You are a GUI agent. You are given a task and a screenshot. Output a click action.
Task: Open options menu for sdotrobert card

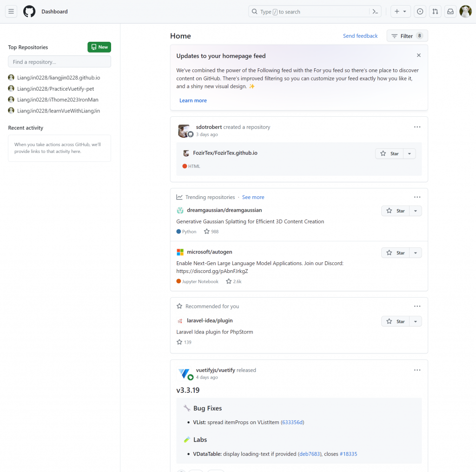click(x=417, y=127)
